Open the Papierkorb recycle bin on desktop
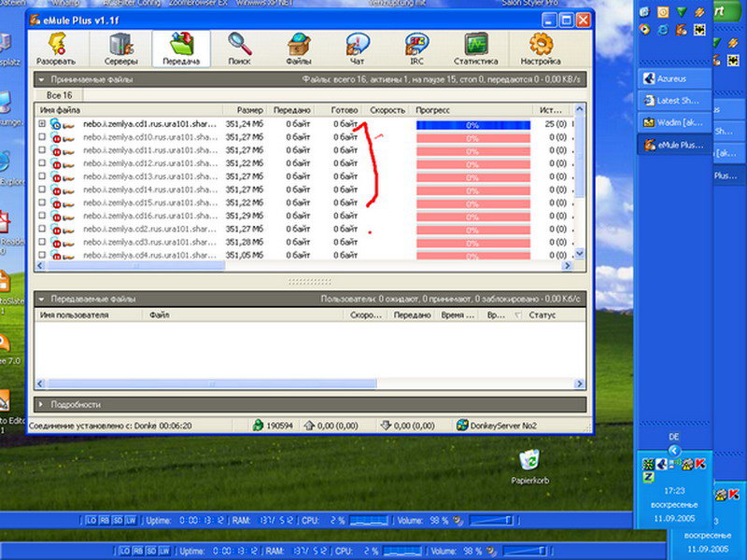 529,467
